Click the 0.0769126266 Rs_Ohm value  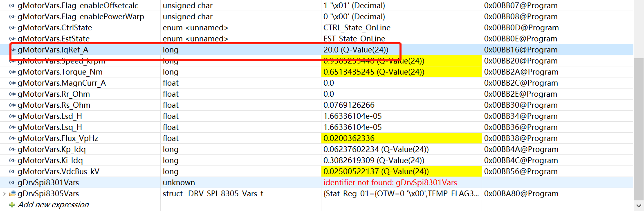pyautogui.click(x=349, y=105)
